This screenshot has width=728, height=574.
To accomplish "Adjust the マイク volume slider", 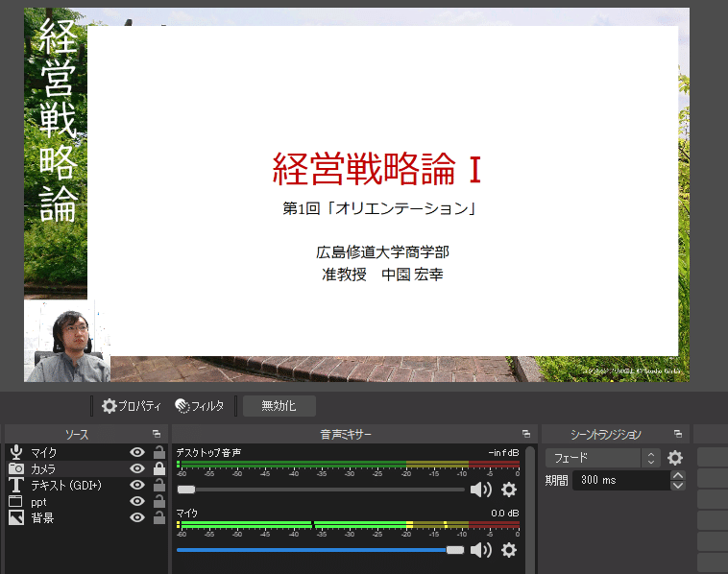I will [x=321, y=550].
